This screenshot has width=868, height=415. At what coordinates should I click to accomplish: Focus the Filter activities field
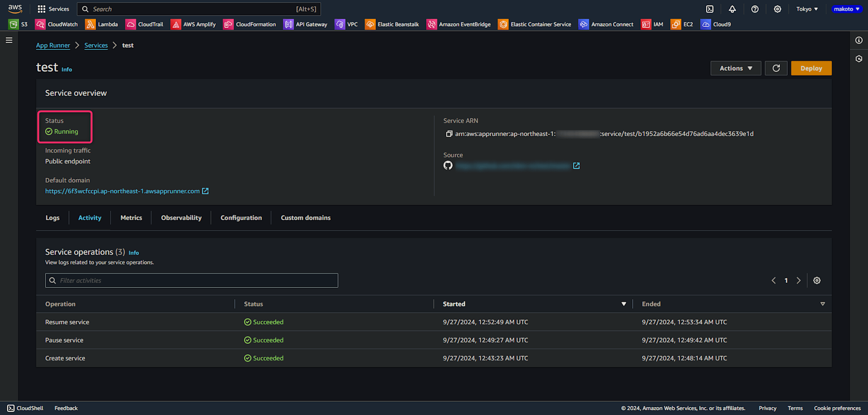click(191, 281)
